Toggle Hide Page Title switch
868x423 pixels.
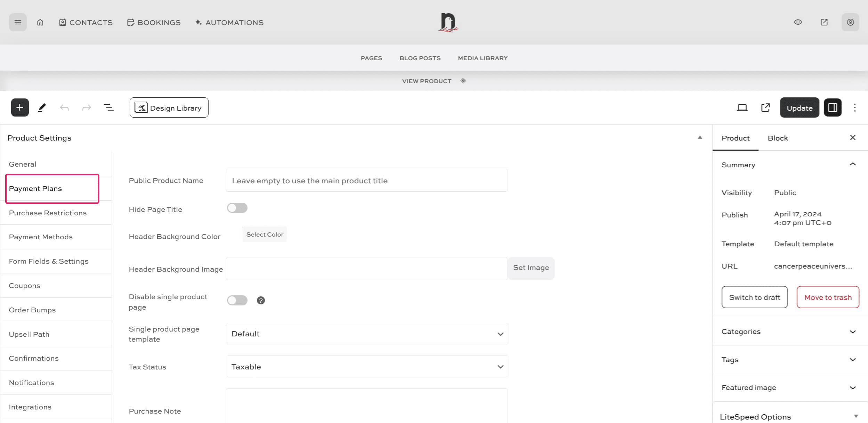(x=237, y=208)
